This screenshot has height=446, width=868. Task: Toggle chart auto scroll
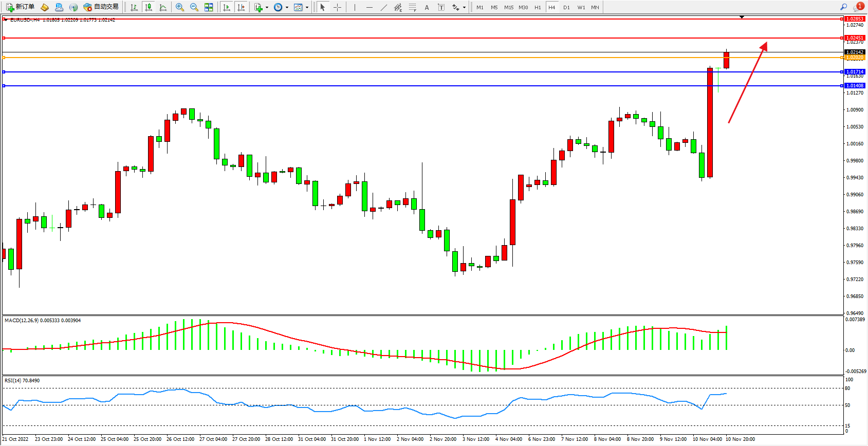tap(226, 7)
